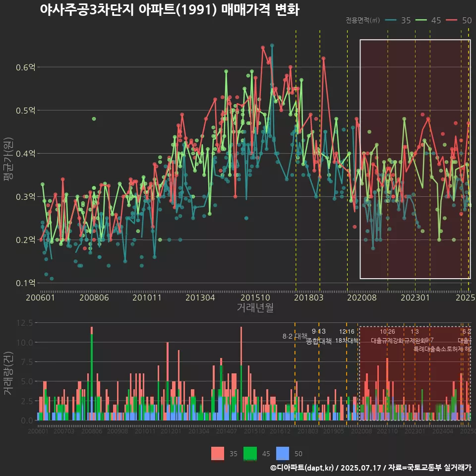This screenshot has width=476, height=476.
Task: Click the 10.0 volume axis label
Action: (25, 343)
